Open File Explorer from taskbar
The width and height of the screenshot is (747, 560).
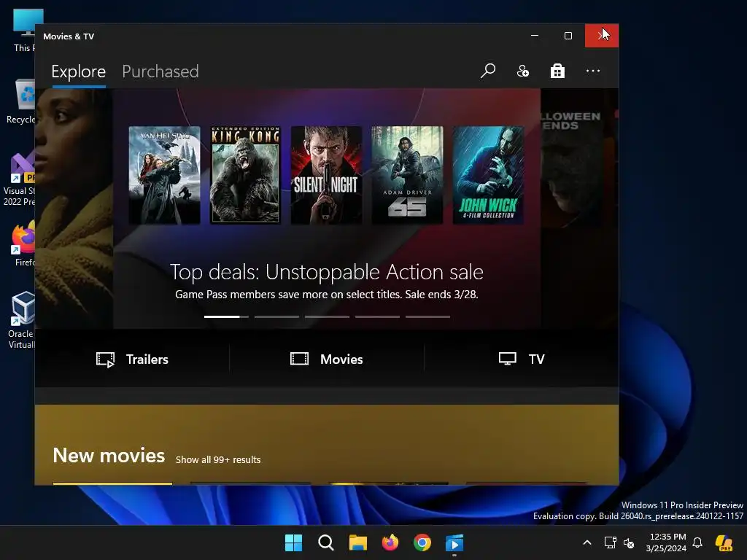pos(357,542)
